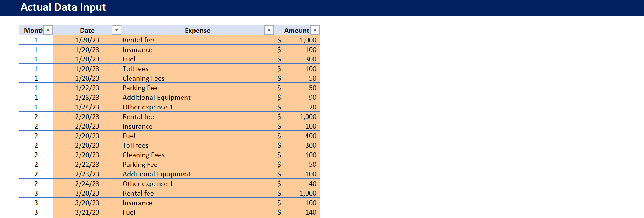Click the Actual Data Input title
Screen dimensions: 644x218
[x=63, y=7]
